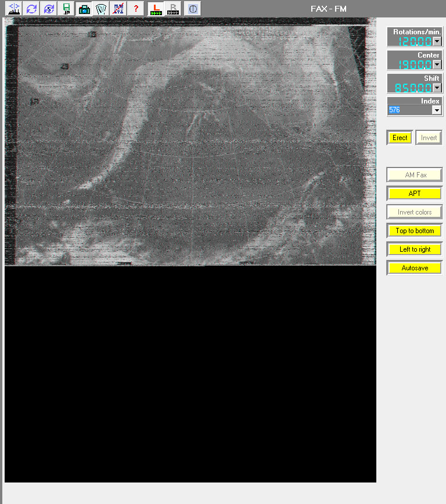Save image as JPG with floppy icon
This screenshot has width=446, height=504.
[66, 9]
